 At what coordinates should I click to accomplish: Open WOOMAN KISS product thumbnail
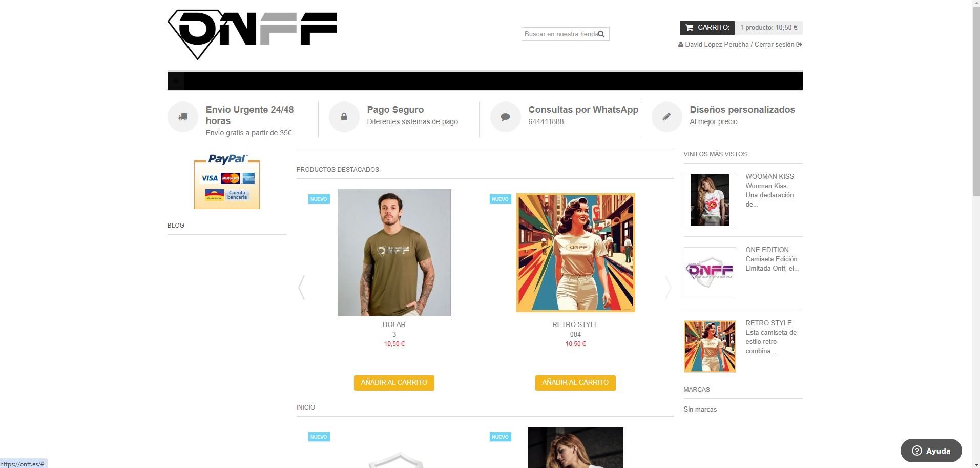pyautogui.click(x=710, y=200)
